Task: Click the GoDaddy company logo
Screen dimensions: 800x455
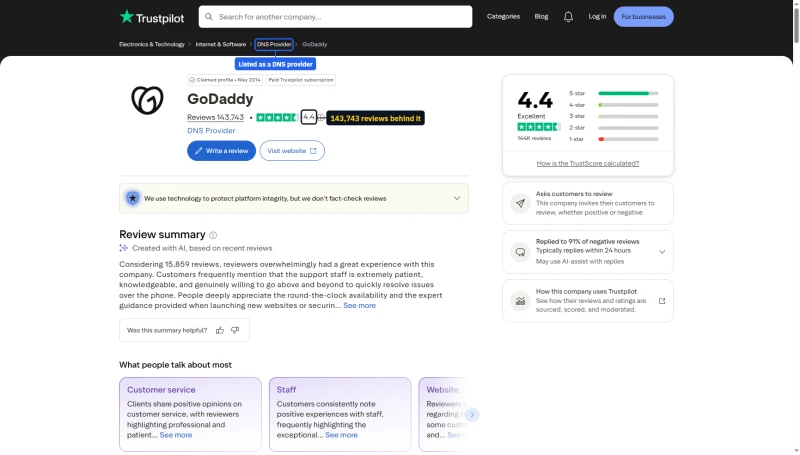Action: [x=147, y=100]
